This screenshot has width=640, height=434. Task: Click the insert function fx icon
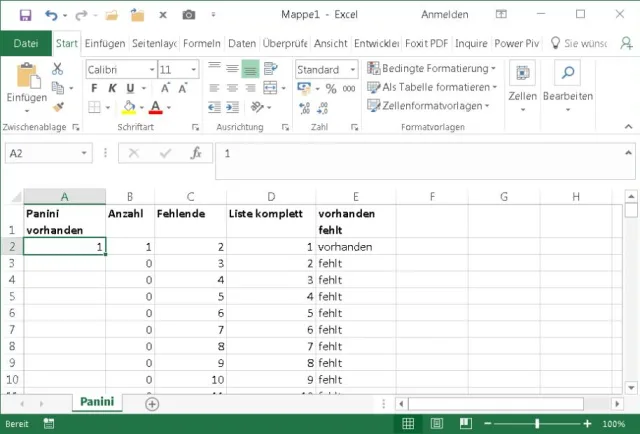[x=196, y=153]
